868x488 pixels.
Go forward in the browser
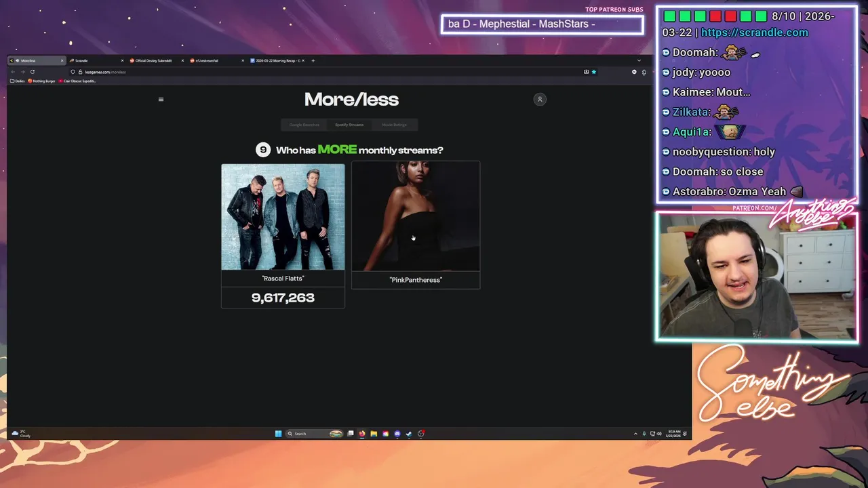click(x=22, y=72)
